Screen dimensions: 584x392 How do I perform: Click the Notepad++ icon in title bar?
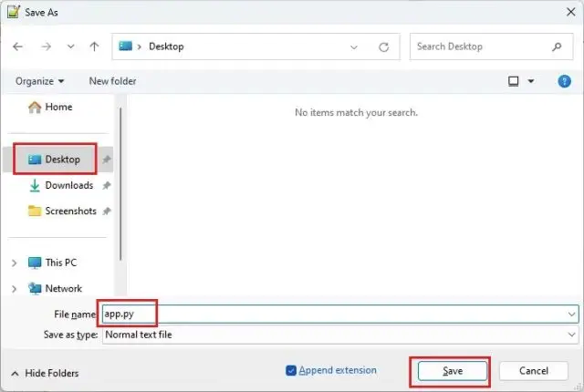pos(14,12)
